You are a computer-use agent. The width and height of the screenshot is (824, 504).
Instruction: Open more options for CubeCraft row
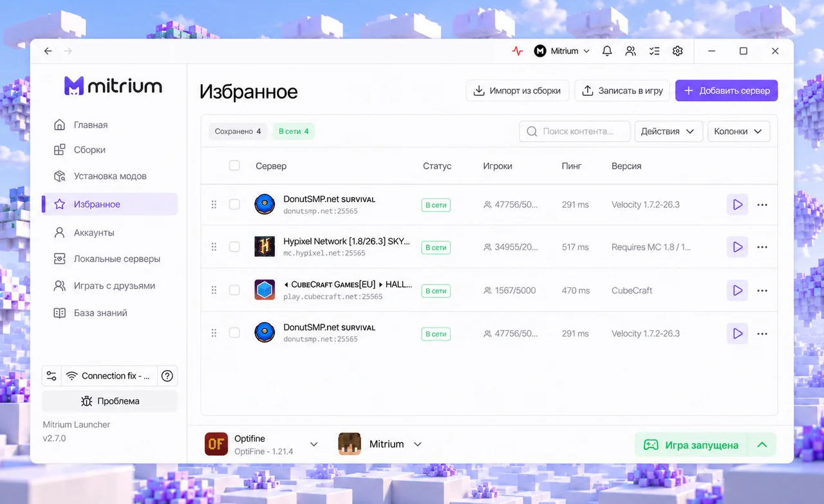(x=762, y=290)
